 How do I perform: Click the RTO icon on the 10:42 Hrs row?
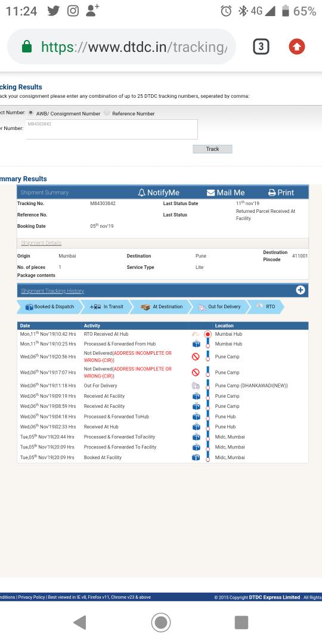tap(196, 335)
